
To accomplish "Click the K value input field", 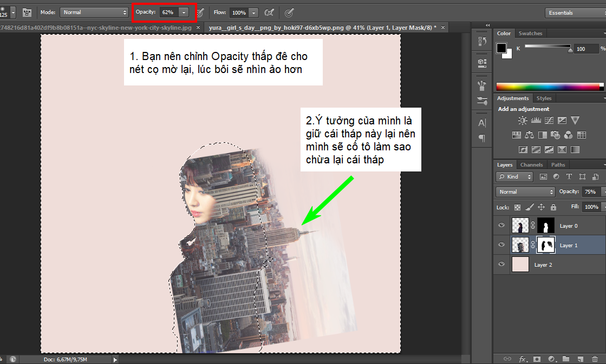I will [x=584, y=49].
